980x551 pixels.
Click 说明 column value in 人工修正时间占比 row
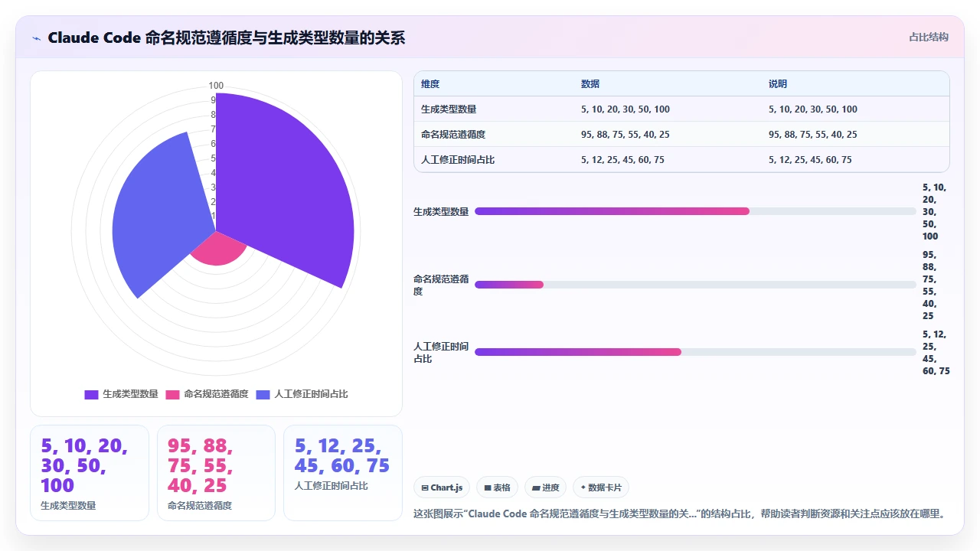810,160
